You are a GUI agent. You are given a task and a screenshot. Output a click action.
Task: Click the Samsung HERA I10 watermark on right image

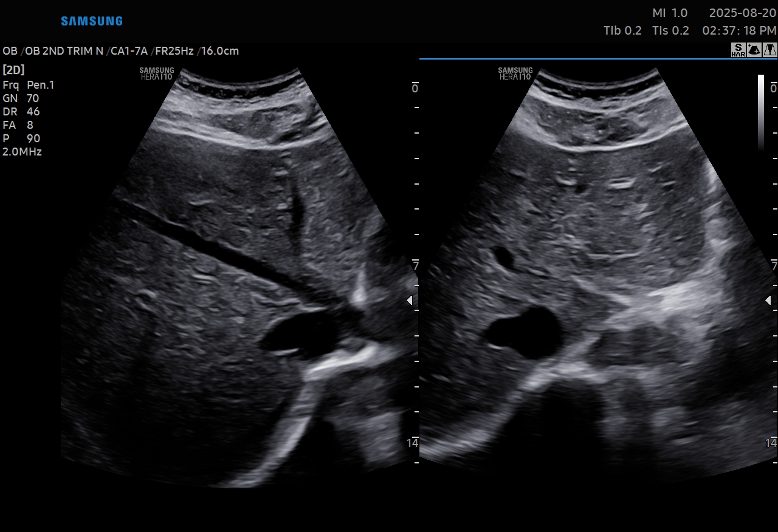click(515, 73)
